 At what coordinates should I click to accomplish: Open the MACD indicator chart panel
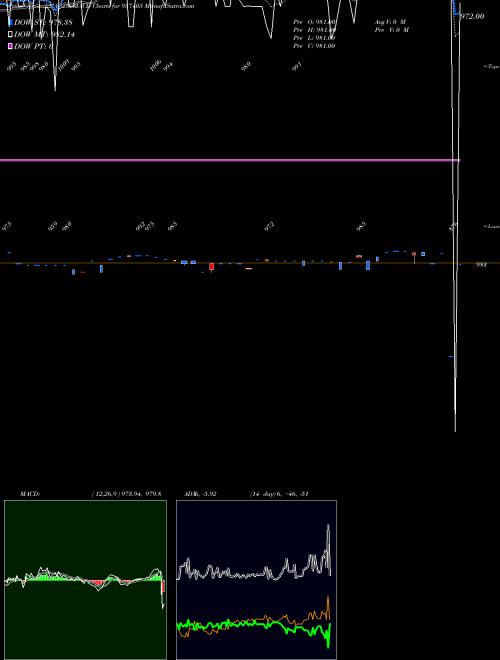85,580
